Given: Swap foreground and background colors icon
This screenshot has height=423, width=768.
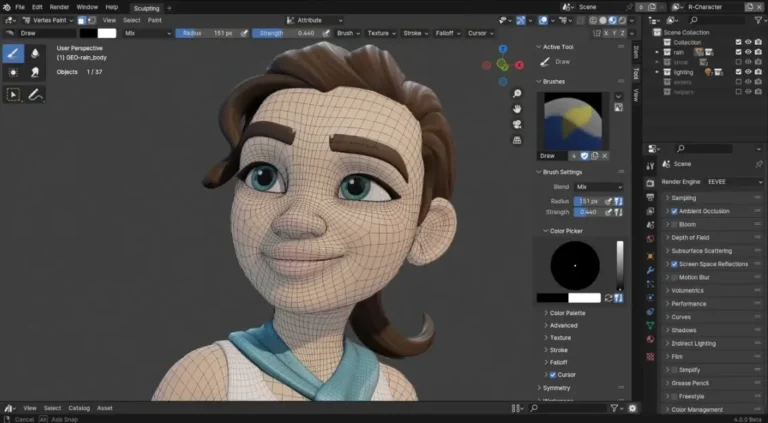Looking at the screenshot, I should 608,298.
